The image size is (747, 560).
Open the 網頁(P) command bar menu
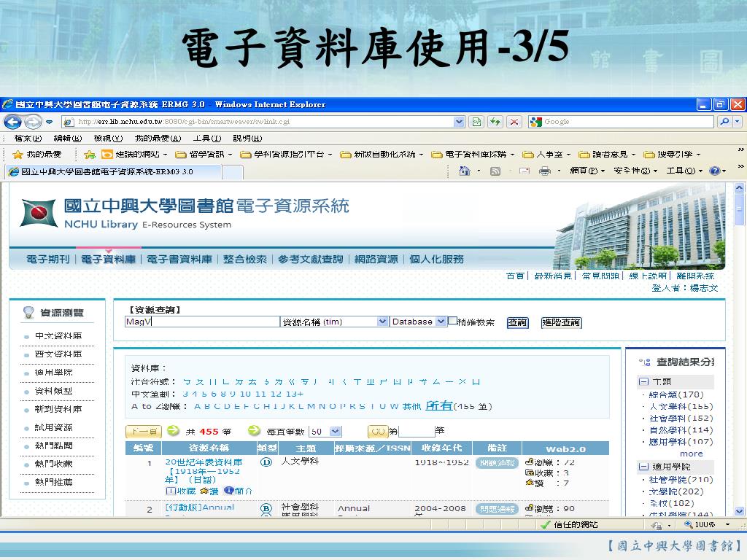[587, 171]
